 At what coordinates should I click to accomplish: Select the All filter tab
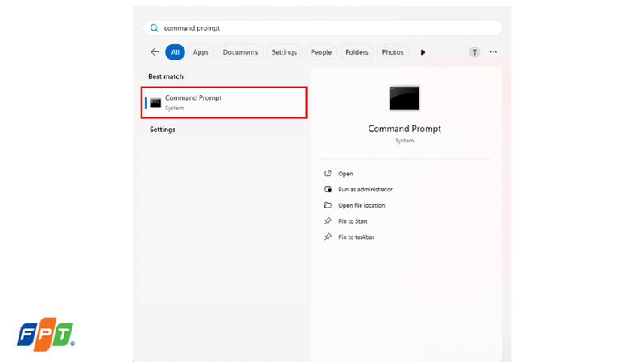click(x=175, y=52)
